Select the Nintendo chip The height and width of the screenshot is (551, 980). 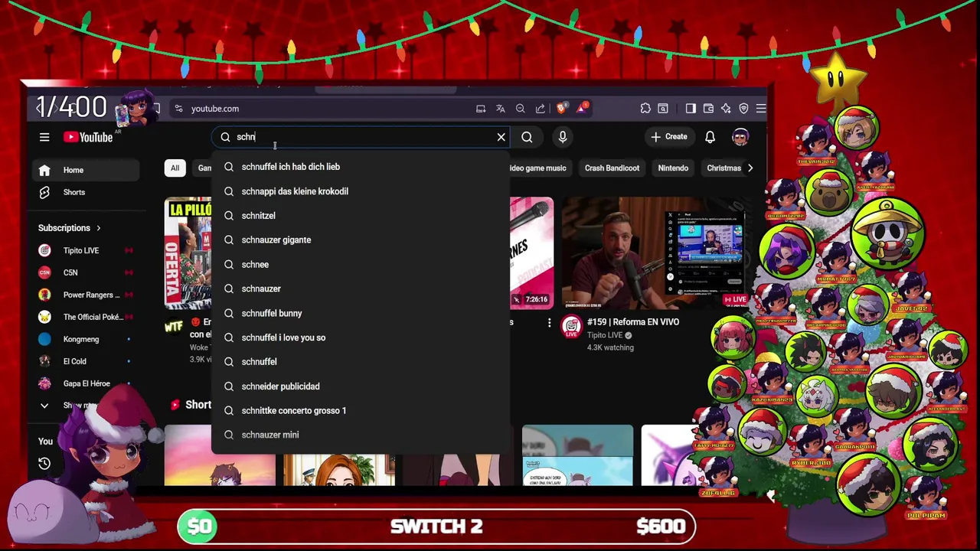[673, 168]
